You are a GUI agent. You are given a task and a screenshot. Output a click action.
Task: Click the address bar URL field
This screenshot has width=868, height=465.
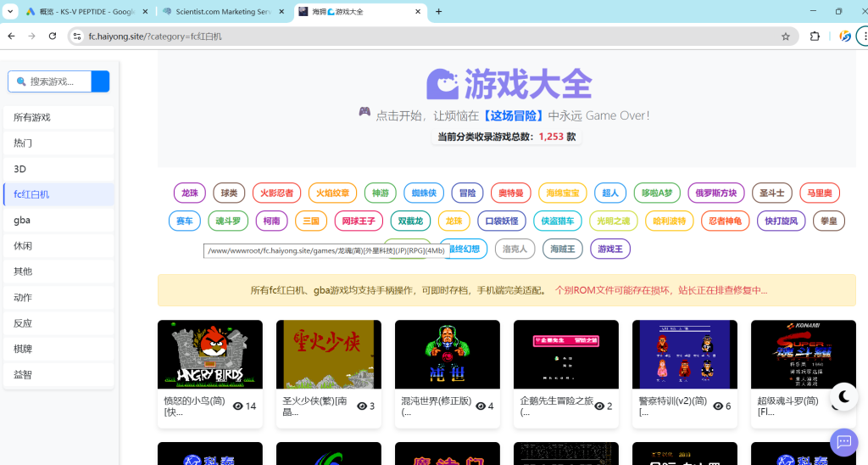pyautogui.click(x=431, y=36)
